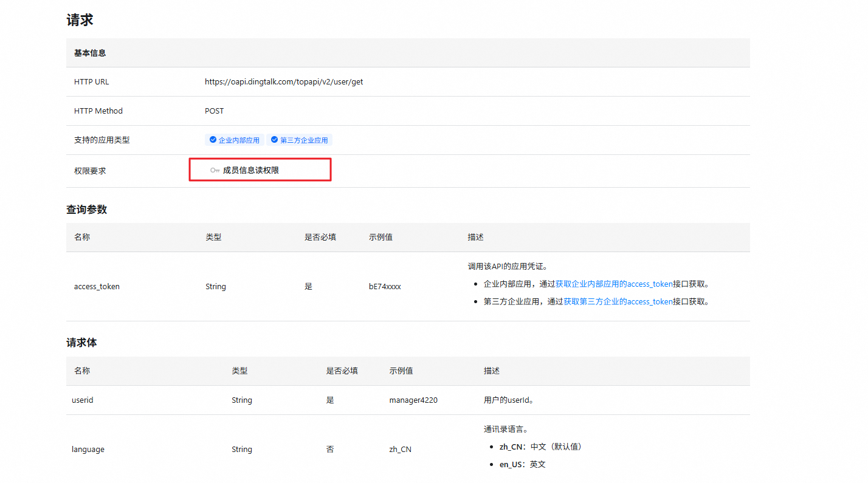Click the URL https://oapi.dingtalk.com/topapi/v2/user/get

pyautogui.click(x=284, y=81)
